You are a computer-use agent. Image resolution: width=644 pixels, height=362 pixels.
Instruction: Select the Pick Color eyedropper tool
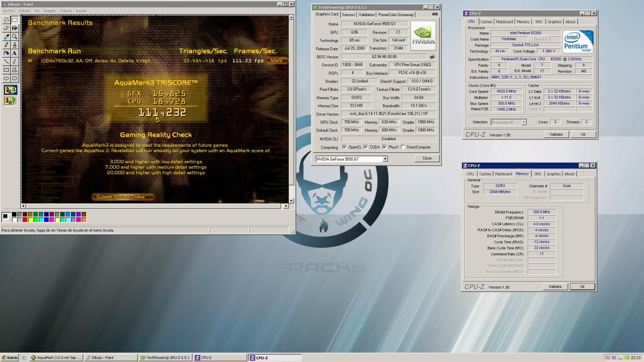(6, 37)
